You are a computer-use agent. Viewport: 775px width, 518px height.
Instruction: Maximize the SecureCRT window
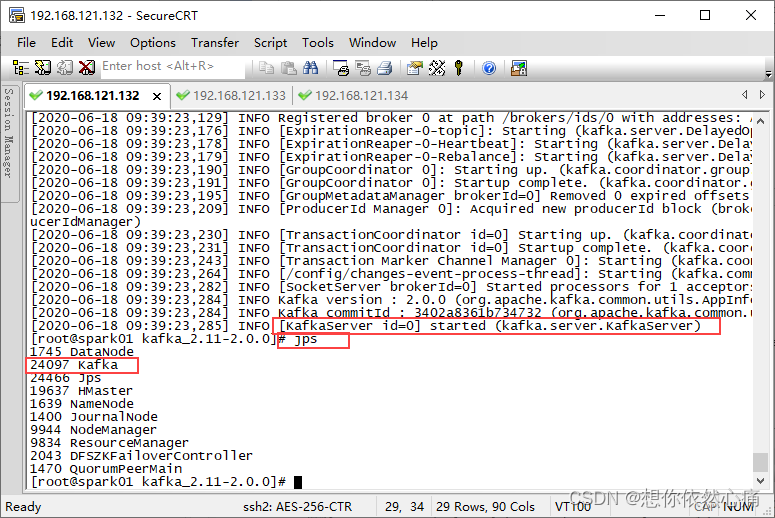click(705, 15)
